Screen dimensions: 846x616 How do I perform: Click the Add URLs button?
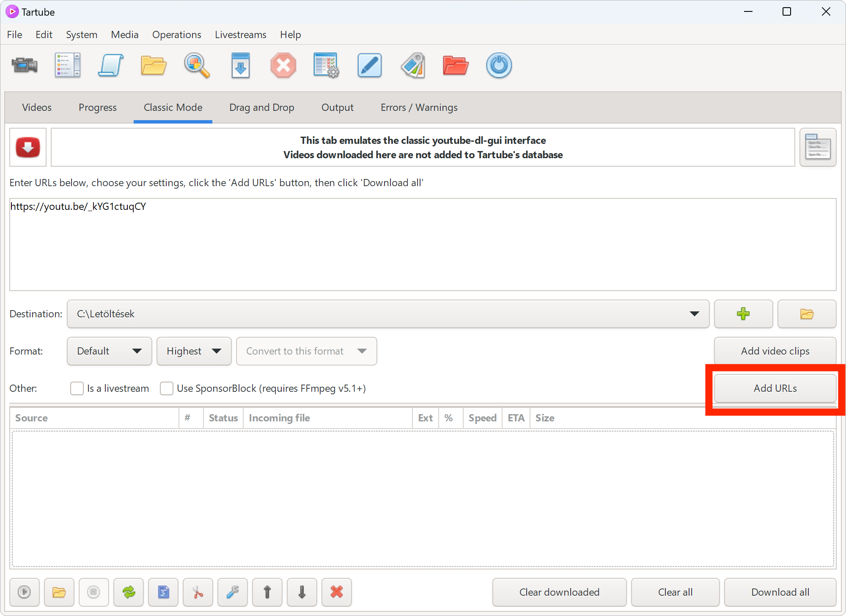click(775, 388)
